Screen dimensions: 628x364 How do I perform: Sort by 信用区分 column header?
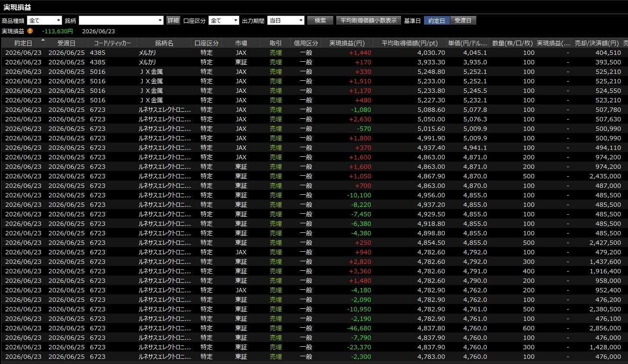(306, 43)
